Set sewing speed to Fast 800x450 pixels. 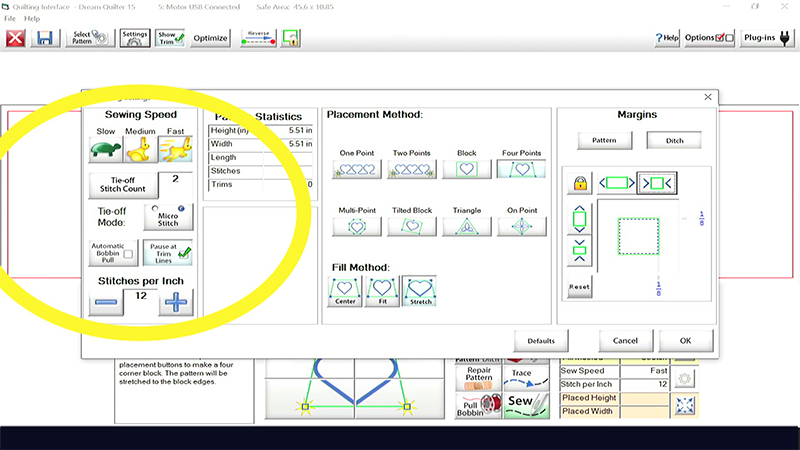[175, 150]
